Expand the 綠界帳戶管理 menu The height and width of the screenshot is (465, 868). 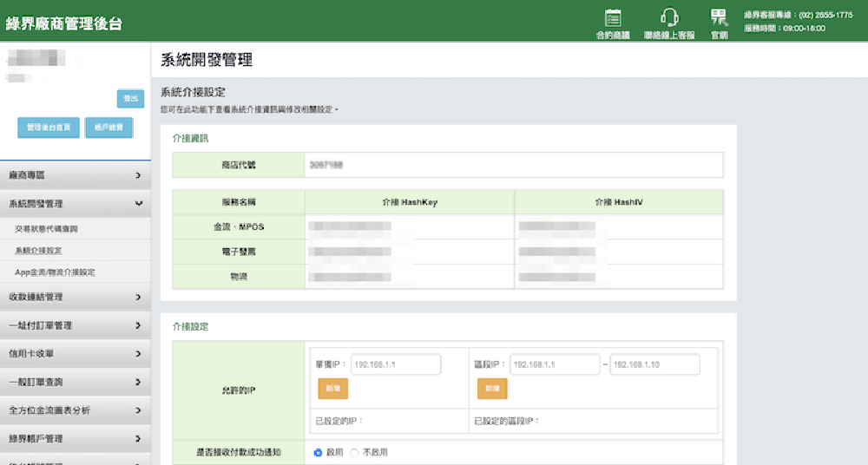tap(76, 438)
